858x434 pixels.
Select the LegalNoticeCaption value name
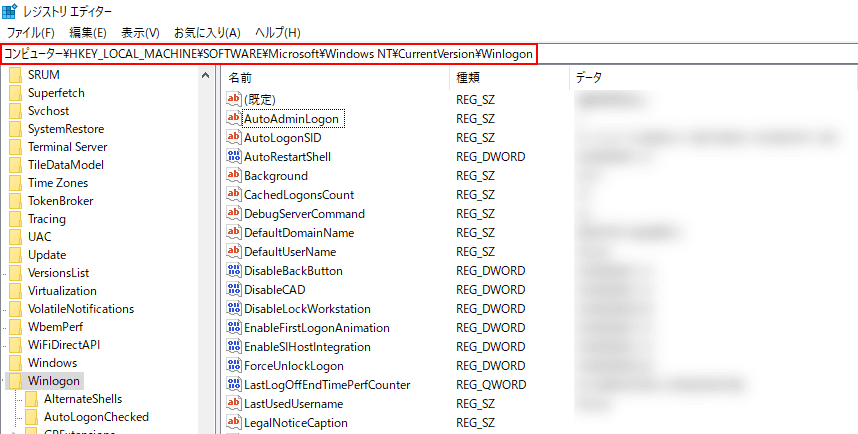click(x=295, y=423)
